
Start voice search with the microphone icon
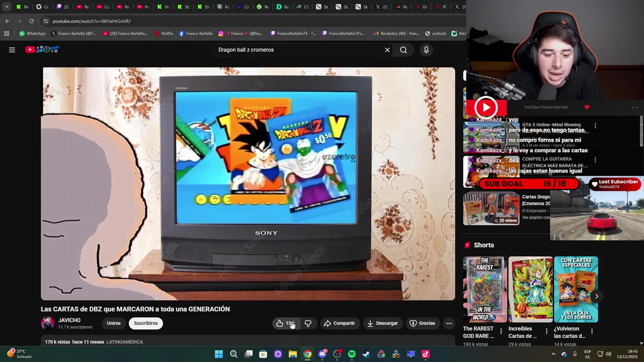(426, 50)
